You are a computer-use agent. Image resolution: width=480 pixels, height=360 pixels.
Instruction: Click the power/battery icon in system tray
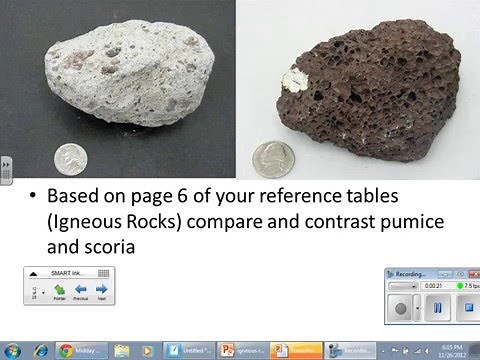point(406,351)
